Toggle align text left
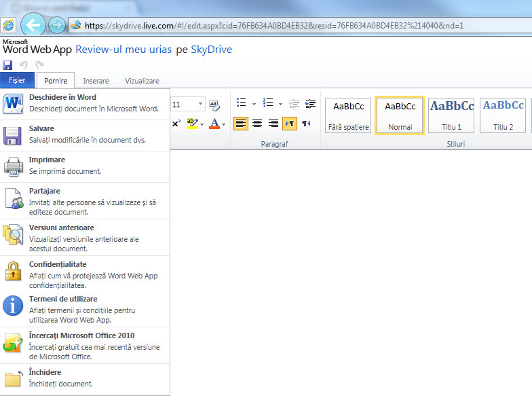Viewport: 532px width, 400px height. coord(240,124)
